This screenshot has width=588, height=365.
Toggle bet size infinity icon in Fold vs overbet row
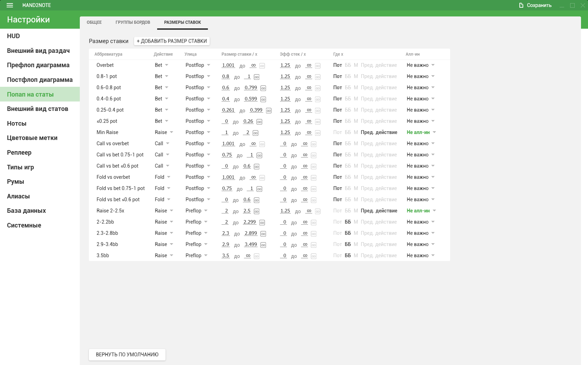(262, 178)
